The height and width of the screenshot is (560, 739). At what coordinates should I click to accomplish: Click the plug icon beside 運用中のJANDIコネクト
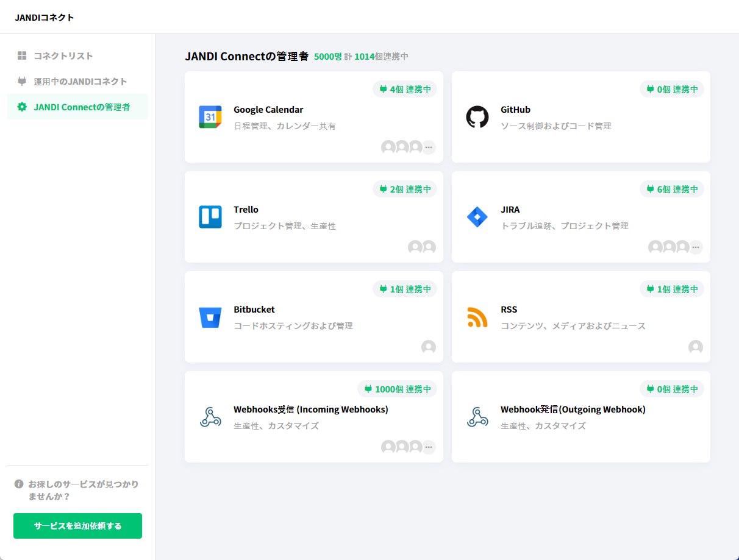pyautogui.click(x=22, y=81)
